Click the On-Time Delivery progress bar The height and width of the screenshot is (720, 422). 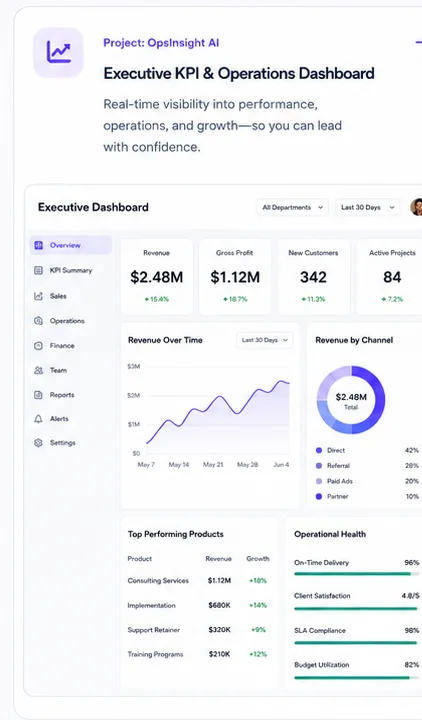tap(356, 574)
